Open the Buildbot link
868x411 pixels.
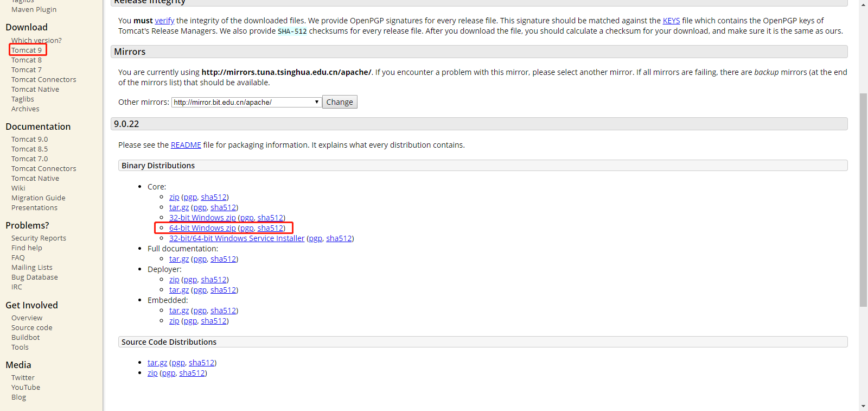[25, 337]
